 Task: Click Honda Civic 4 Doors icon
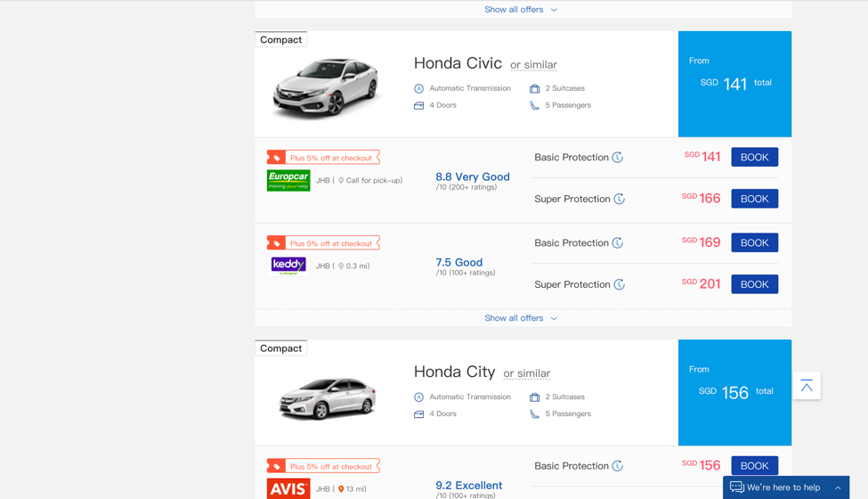tap(419, 105)
